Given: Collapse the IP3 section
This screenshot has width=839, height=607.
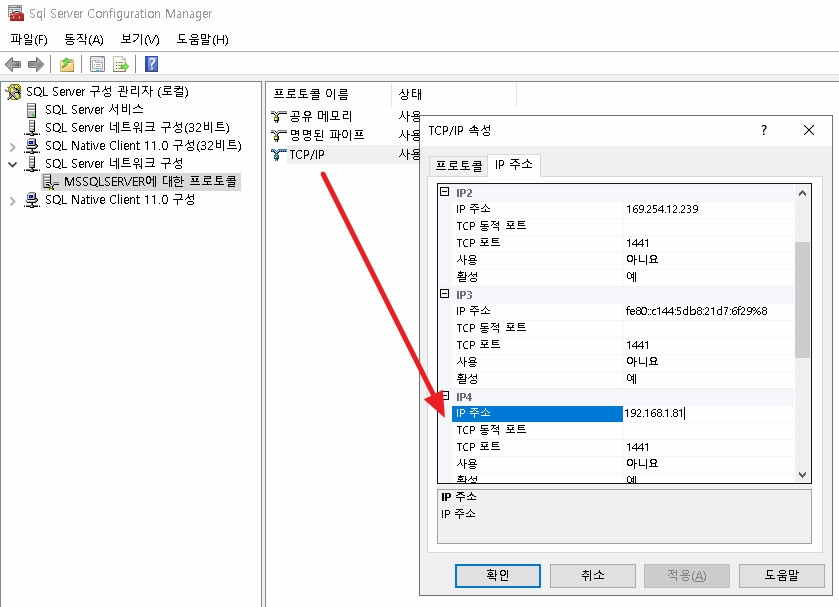Looking at the screenshot, I should pos(444,293).
